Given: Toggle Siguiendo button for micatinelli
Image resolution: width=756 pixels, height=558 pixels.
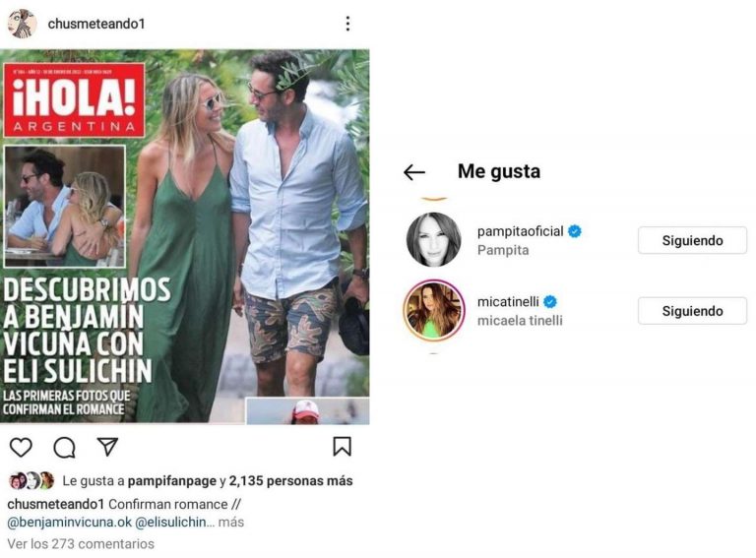Looking at the screenshot, I should click(692, 311).
